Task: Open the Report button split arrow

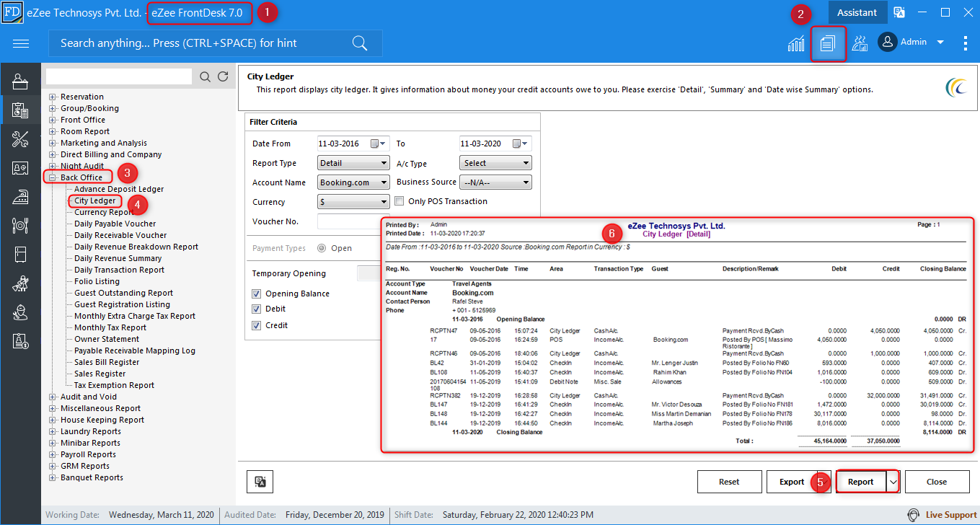Action: tap(893, 482)
